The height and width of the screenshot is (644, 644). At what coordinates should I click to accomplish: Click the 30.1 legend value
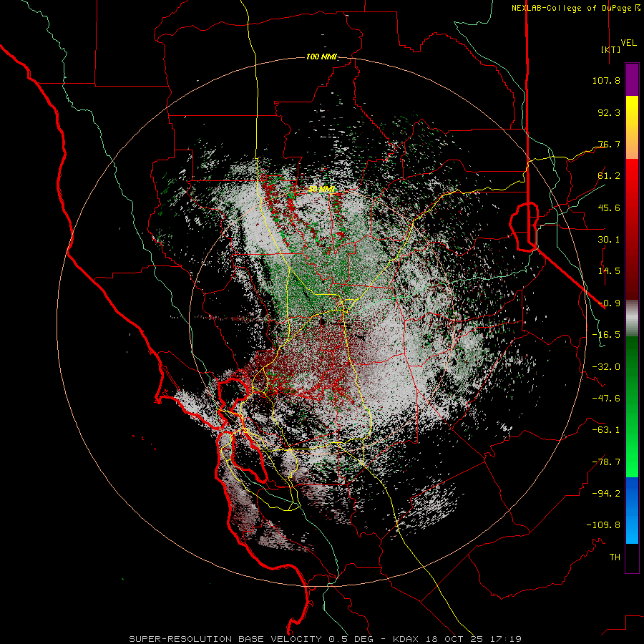(609, 240)
